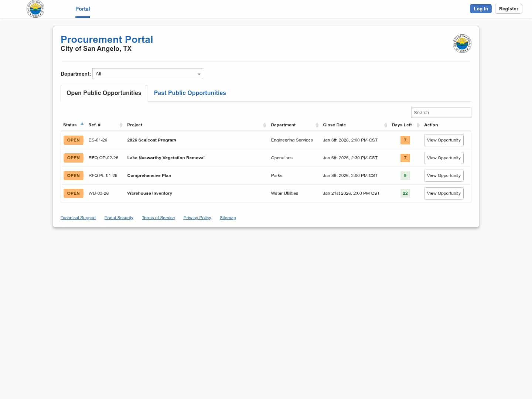Screen dimensions: 532x399
Task: Open the Department filter dropdown
Action: [x=148, y=74]
